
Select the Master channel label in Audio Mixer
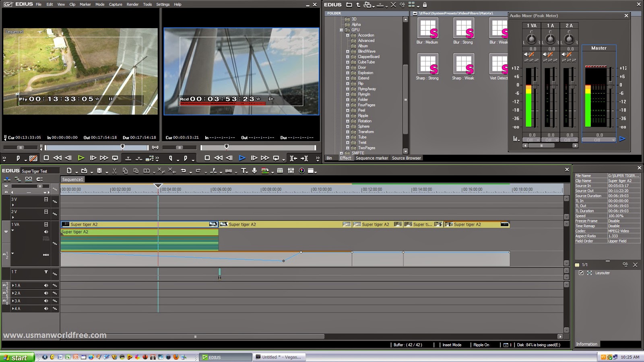click(x=599, y=48)
